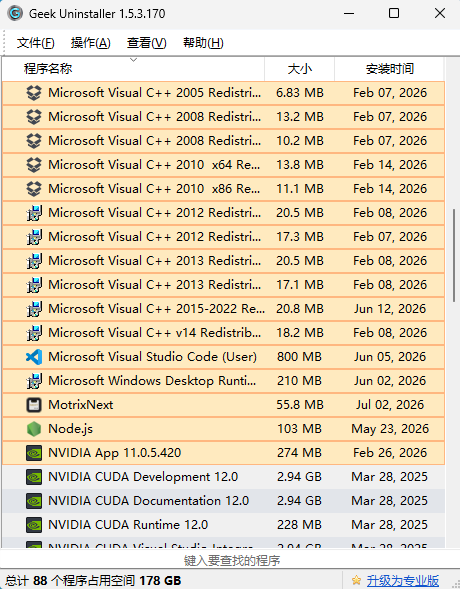The image size is (460, 589).
Task: Click the NVIDIA App 11.0.5.420 icon
Action: coord(34,453)
